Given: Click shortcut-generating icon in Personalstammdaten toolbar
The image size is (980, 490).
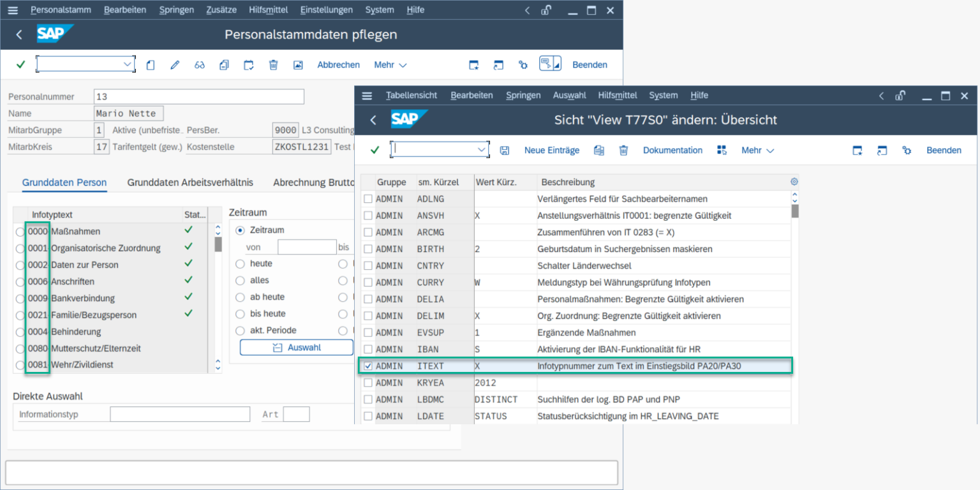Looking at the screenshot, I should [x=498, y=64].
